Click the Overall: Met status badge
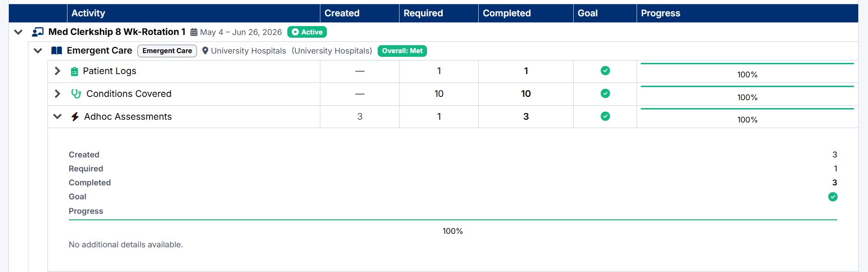 [x=402, y=51]
